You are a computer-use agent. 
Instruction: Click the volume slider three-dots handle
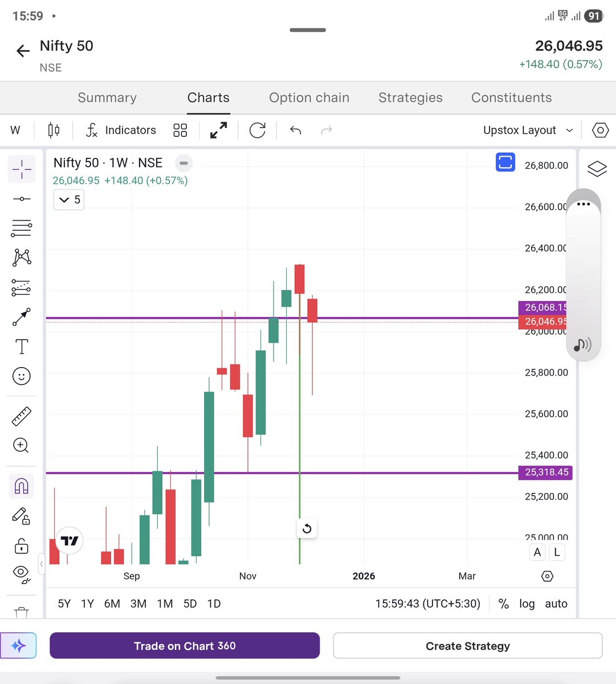point(584,204)
